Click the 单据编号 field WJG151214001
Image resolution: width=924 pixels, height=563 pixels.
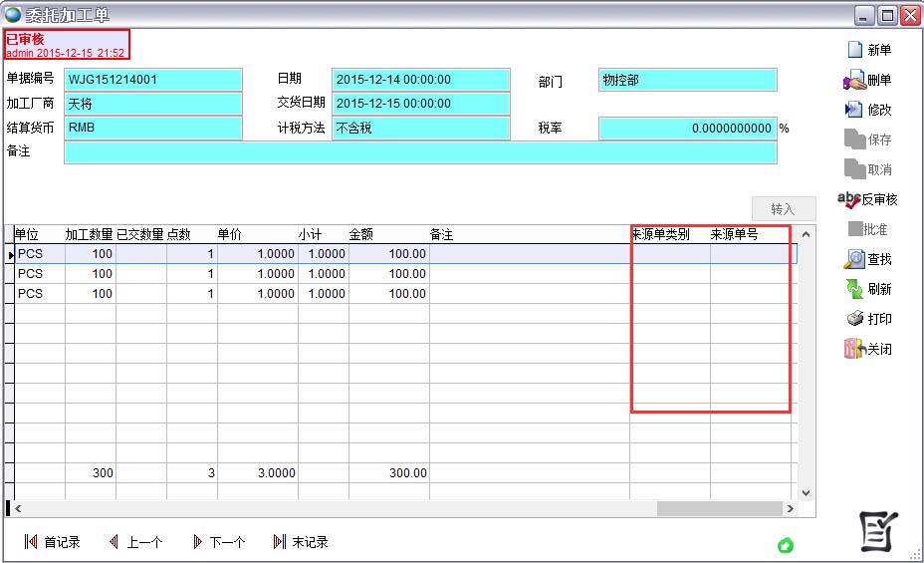pyautogui.click(x=153, y=80)
